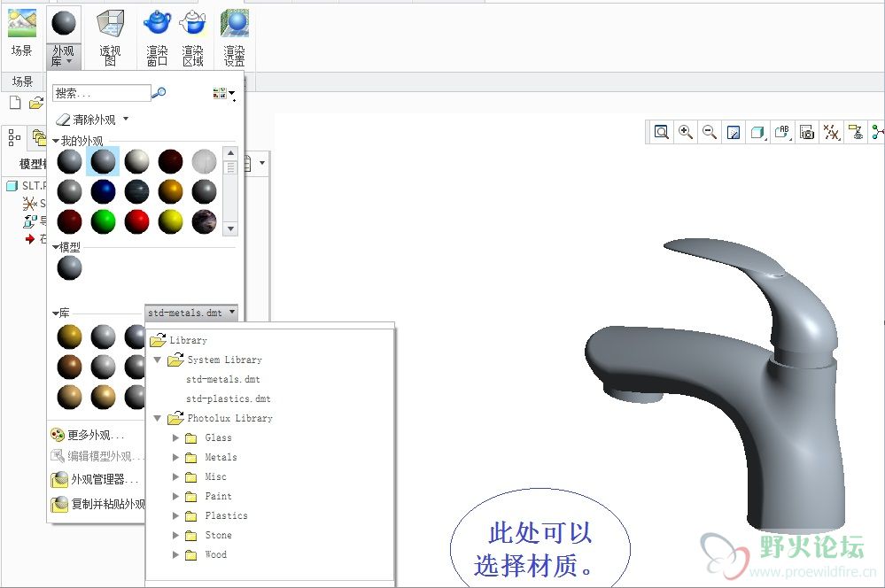This screenshot has height=588, width=885.
Task: Open the display style cube icon
Action: pos(757,133)
